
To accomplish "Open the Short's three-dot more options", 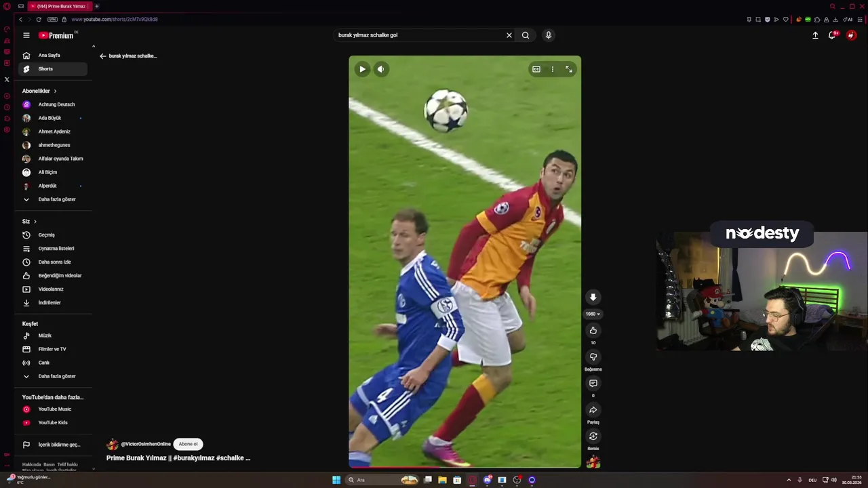I will coord(553,69).
